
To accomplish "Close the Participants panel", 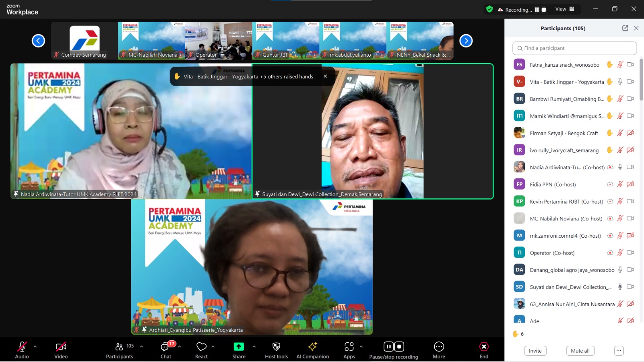I will (636, 28).
